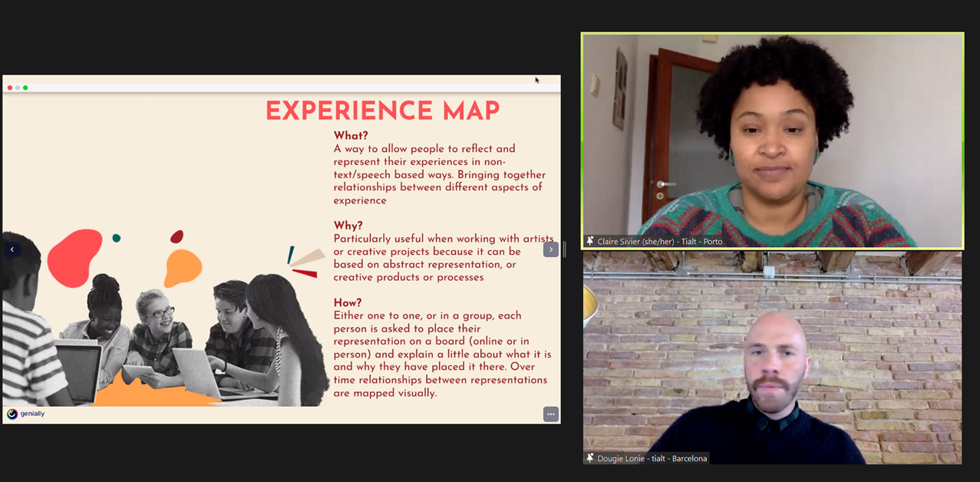Click the "What?" heading
This screenshot has width=980, height=482.
(351, 136)
